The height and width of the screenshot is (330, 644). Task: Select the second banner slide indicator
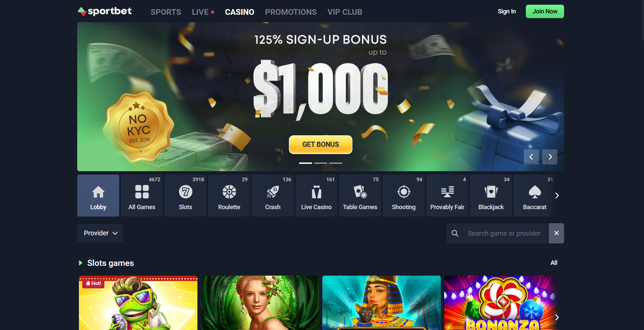[321, 163]
